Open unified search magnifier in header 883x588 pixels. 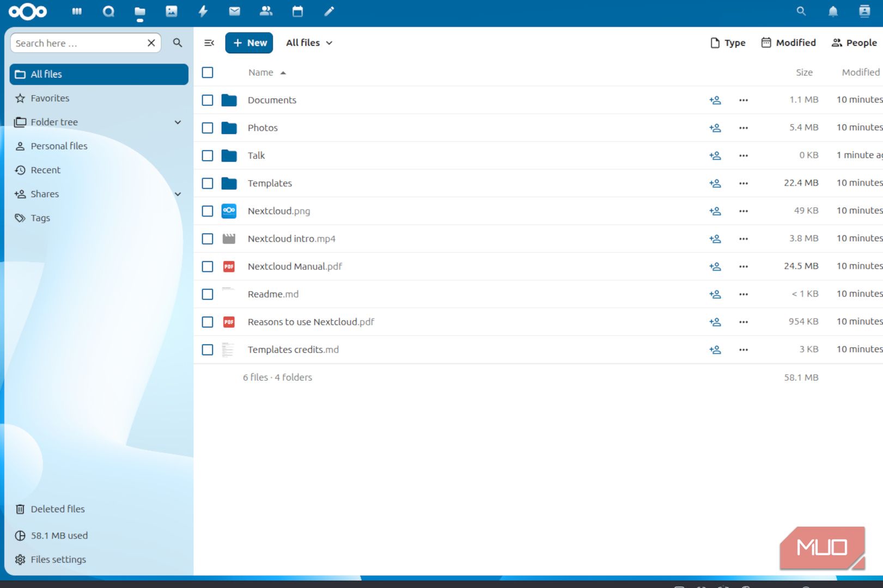pos(801,11)
